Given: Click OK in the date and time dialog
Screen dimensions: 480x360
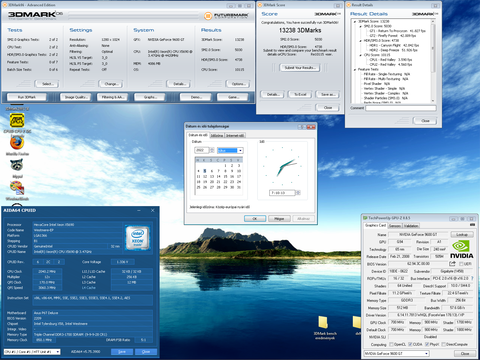Looking at the screenshot, I should click(x=255, y=219).
